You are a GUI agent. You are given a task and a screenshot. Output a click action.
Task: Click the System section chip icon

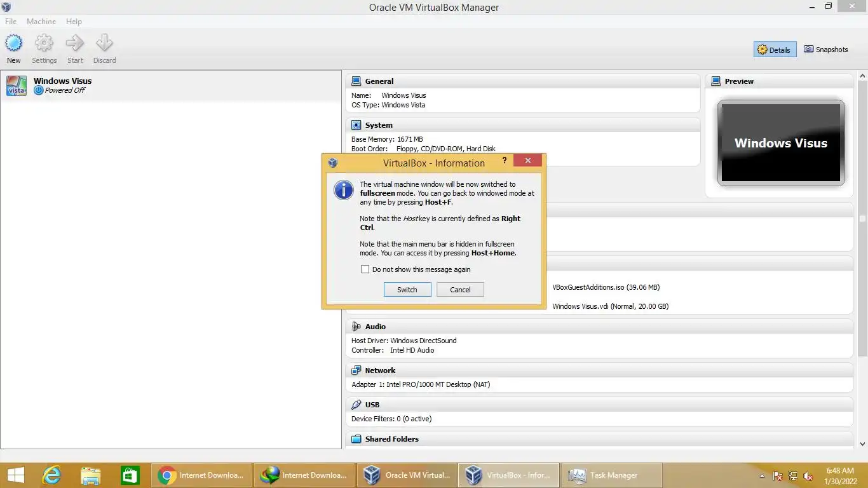pyautogui.click(x=356, y=125)
